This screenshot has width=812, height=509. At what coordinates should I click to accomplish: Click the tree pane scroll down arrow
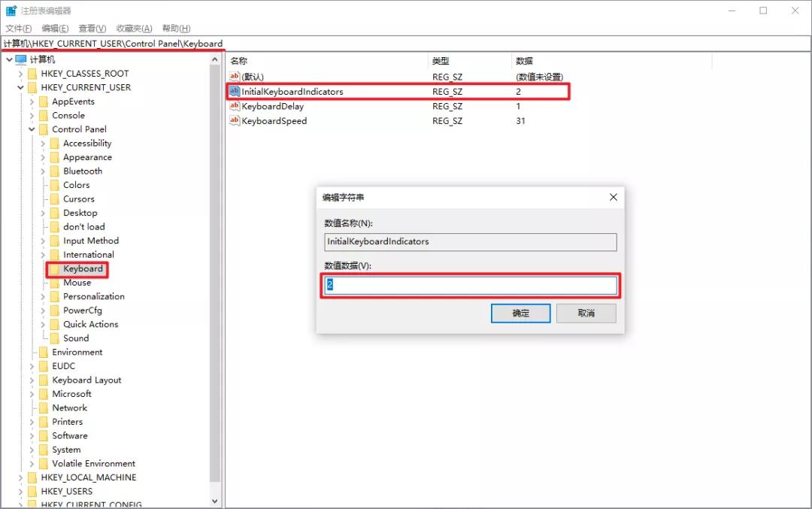(x=215, y=501)
